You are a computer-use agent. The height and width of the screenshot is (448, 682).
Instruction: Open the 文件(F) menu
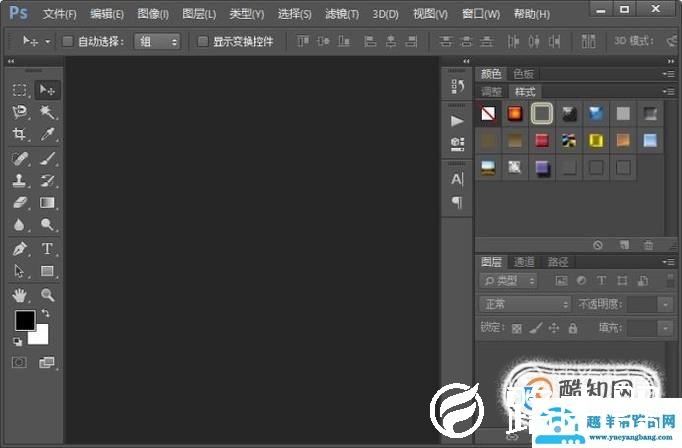(x=60, y=14)
